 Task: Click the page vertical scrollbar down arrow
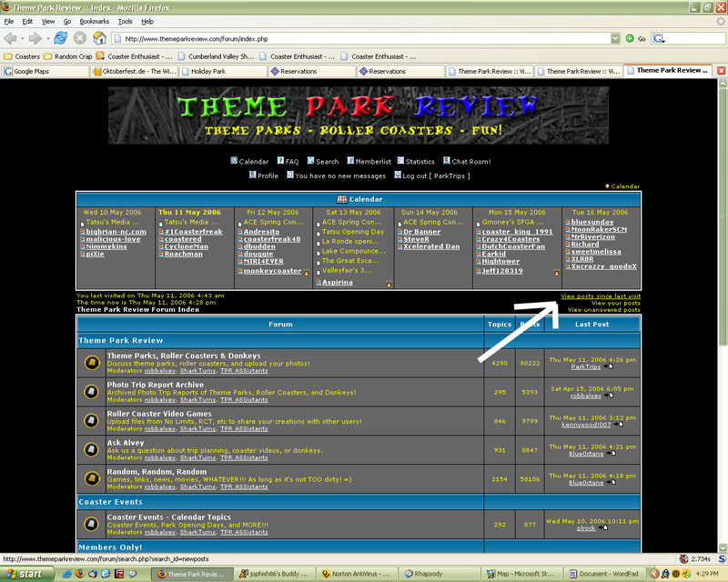pyautogui.click(x=723, y=547)
